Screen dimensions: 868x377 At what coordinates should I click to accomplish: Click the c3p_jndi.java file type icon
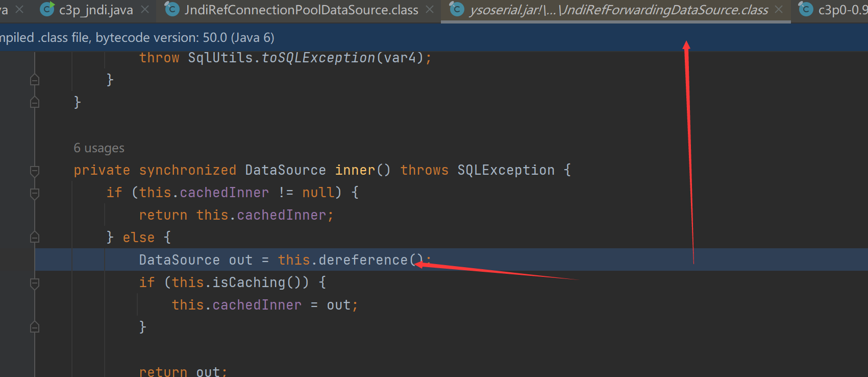click(47, 9)
